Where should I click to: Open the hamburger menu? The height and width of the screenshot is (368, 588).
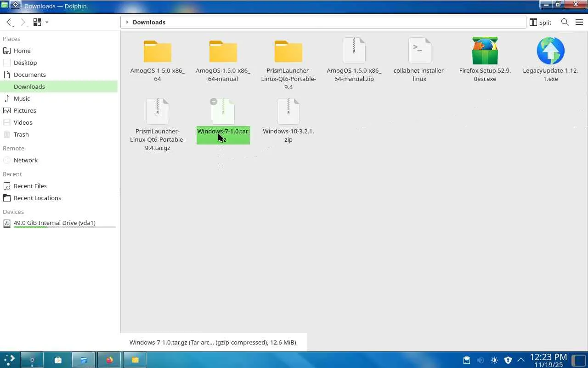pyautogui.click(x=579, y=22)
